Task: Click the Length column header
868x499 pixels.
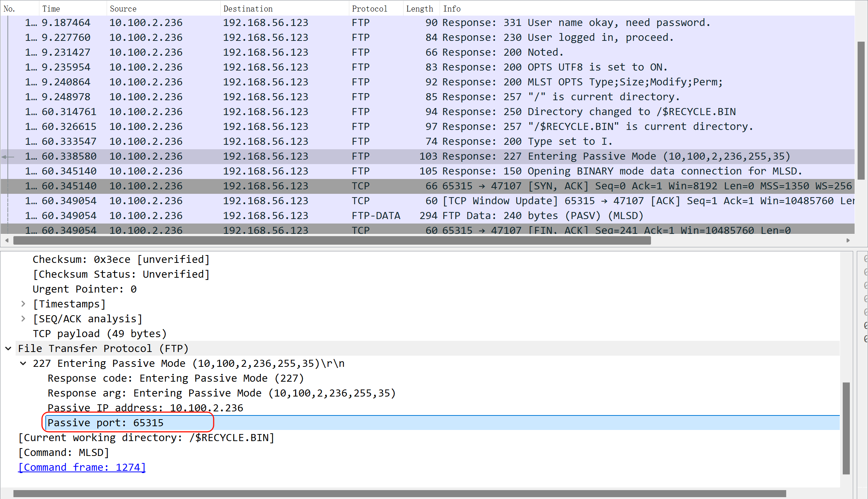Action: pos(420,9)
